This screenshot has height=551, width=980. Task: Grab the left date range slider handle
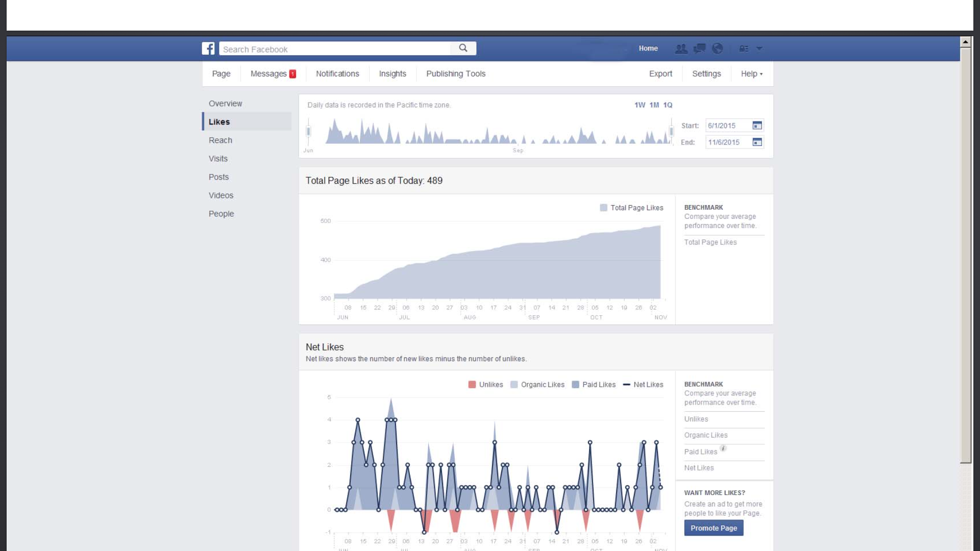pos(308,132)
